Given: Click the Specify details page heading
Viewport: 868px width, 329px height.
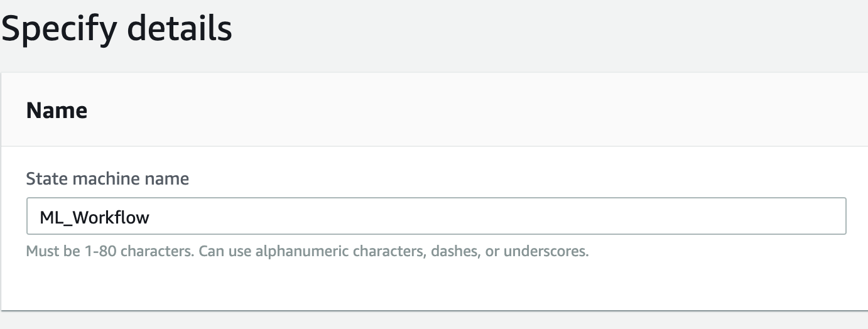Looking at the screenshot, I should pos(117,28).
